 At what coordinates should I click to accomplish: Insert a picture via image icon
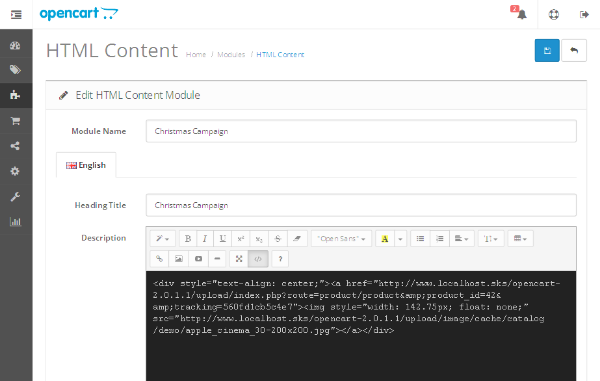pyautogui.click(x=179, y=259)
